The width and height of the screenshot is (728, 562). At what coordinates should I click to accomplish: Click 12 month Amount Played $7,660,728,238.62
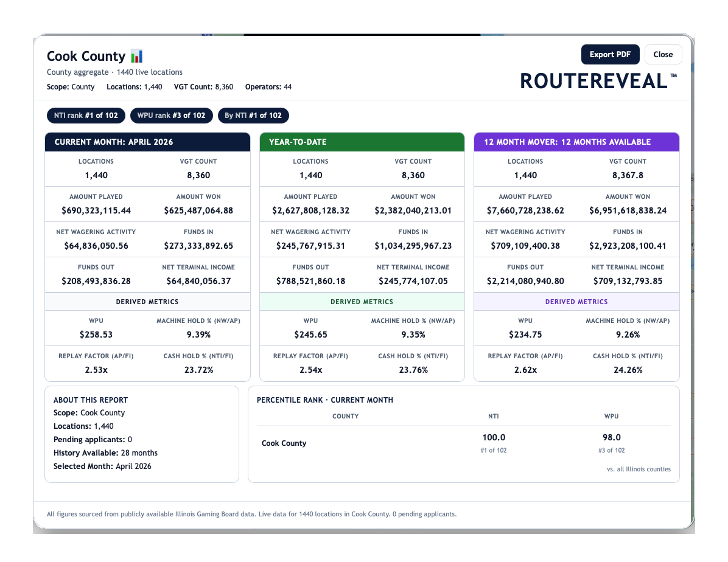[x=525, y=210]
